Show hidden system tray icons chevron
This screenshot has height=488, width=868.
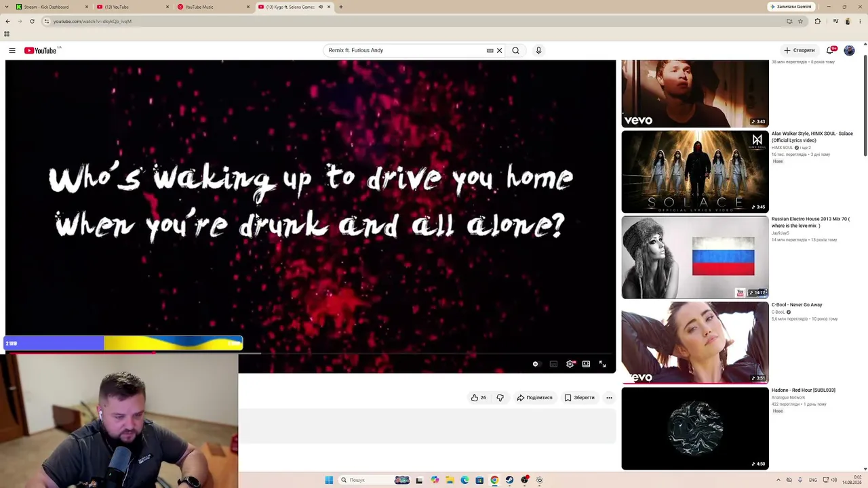point(778,480)
